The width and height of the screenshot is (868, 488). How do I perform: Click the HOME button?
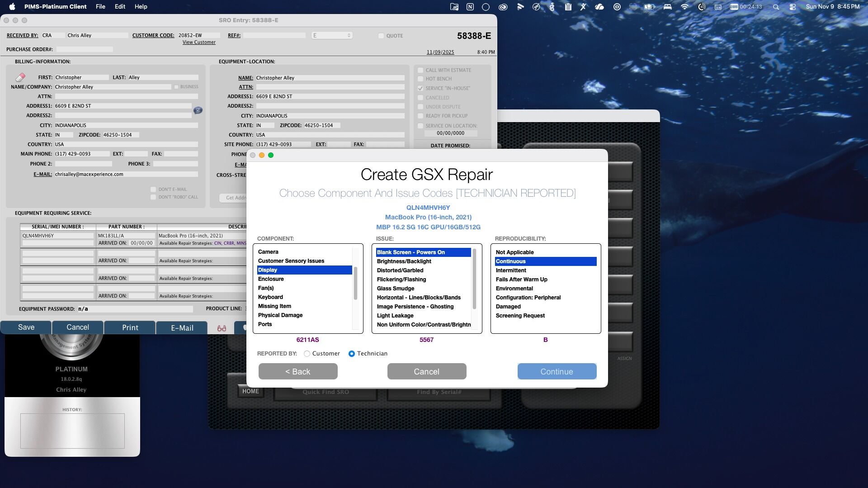point(250,391)
